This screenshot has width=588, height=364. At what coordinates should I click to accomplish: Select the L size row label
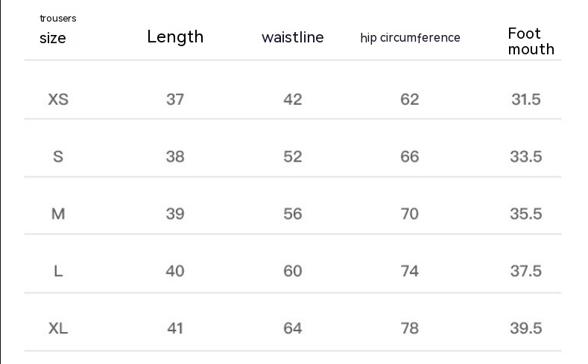pos(58,271)
